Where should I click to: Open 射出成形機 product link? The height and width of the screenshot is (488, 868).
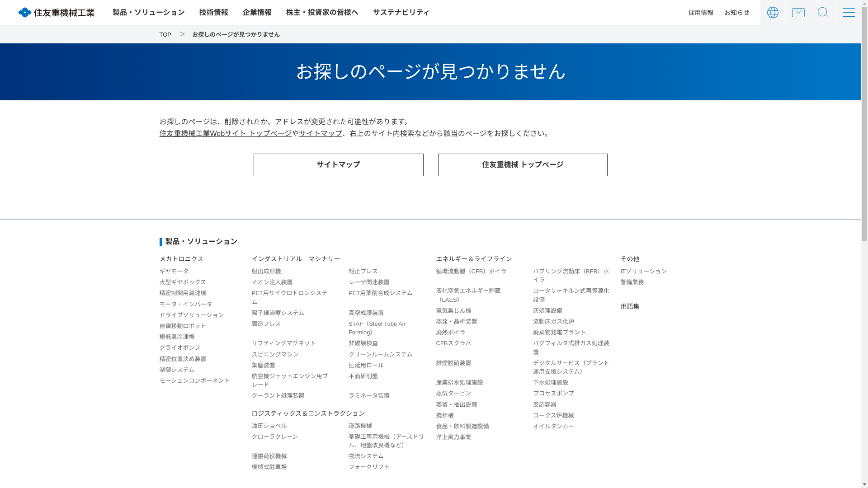pos(266,271)
